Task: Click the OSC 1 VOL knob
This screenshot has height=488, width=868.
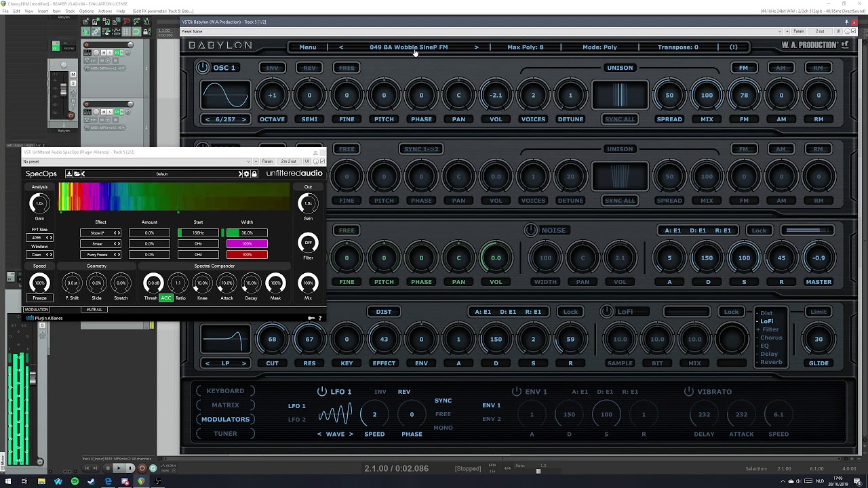Action: [x=496, y=95]
